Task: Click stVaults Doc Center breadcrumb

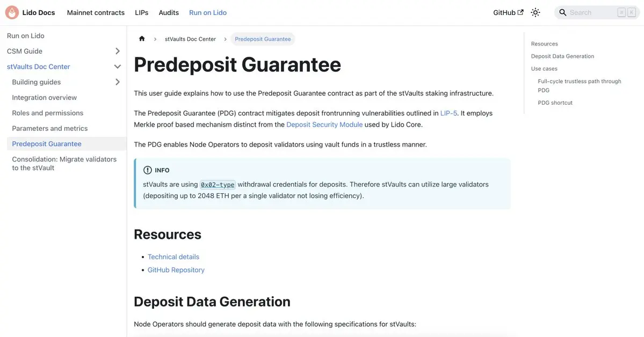Action: (x=190, y=39)
